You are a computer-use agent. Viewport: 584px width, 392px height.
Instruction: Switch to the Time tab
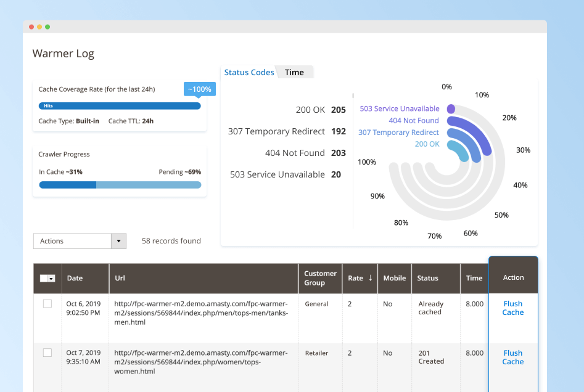(294, 72)
